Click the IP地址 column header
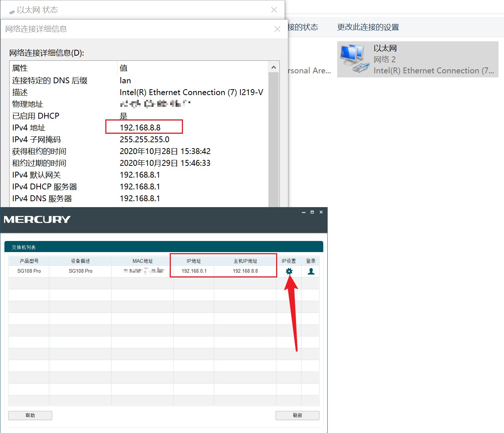Image resolution: width=504 pixels, height=433 pixels. (193, 261)
